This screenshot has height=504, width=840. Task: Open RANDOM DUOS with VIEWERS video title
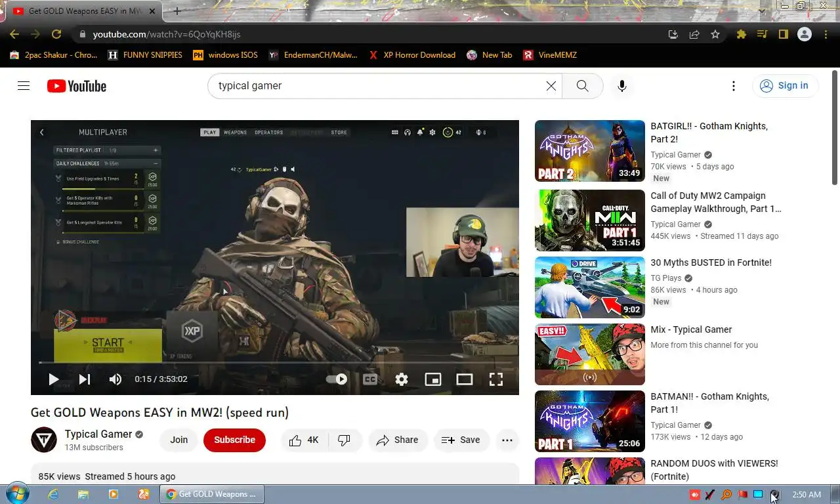pos(714,470)
